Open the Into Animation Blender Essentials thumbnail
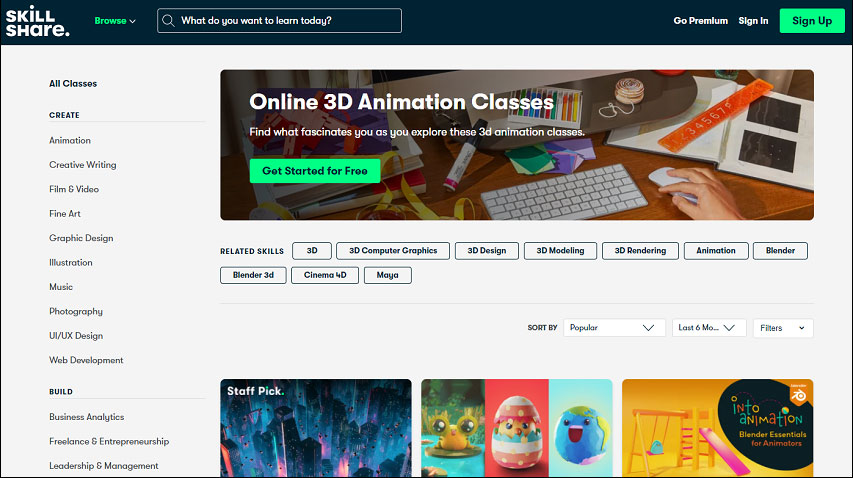This screenshot has height=478, width=853. (x=718, y=428)
